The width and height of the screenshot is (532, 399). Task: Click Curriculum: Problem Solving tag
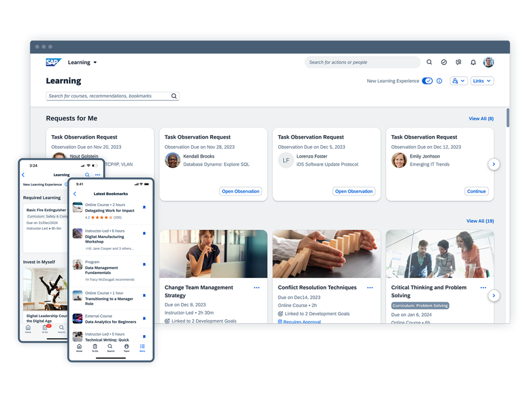(x=420, y=306)
